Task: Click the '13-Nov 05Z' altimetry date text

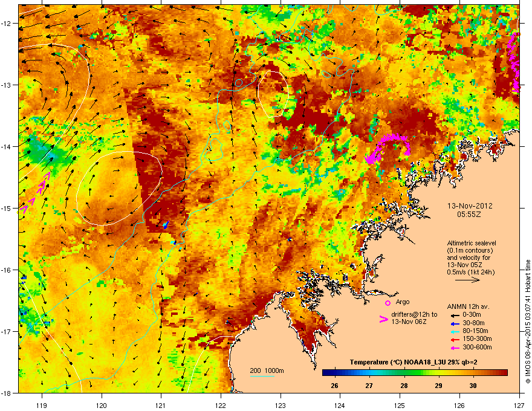Action: point(464,265)
